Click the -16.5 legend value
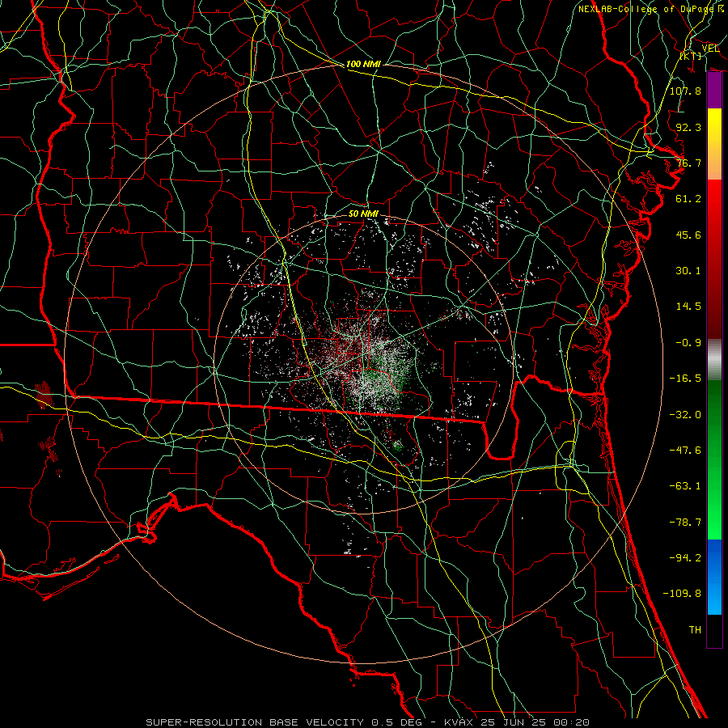This screenshot has height=728, width=728. (x=685, y=379)
